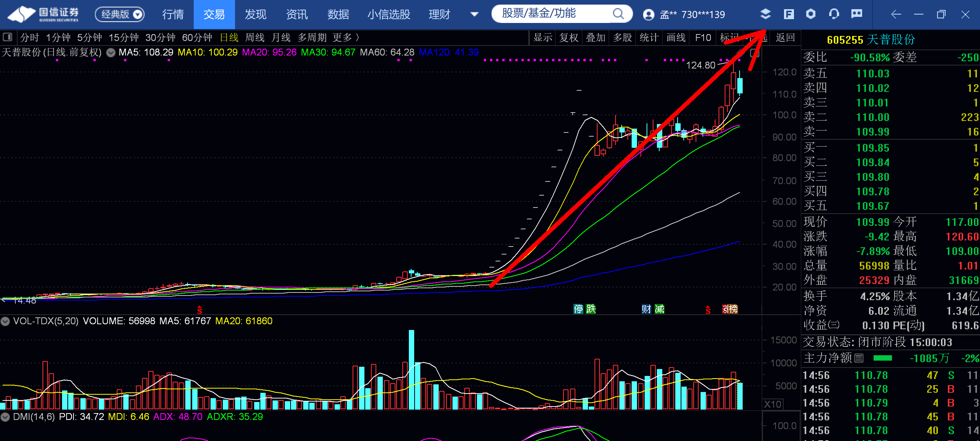Click the search magnifier icon
Viewport: 980px width, 441px height.
point(618,14)
